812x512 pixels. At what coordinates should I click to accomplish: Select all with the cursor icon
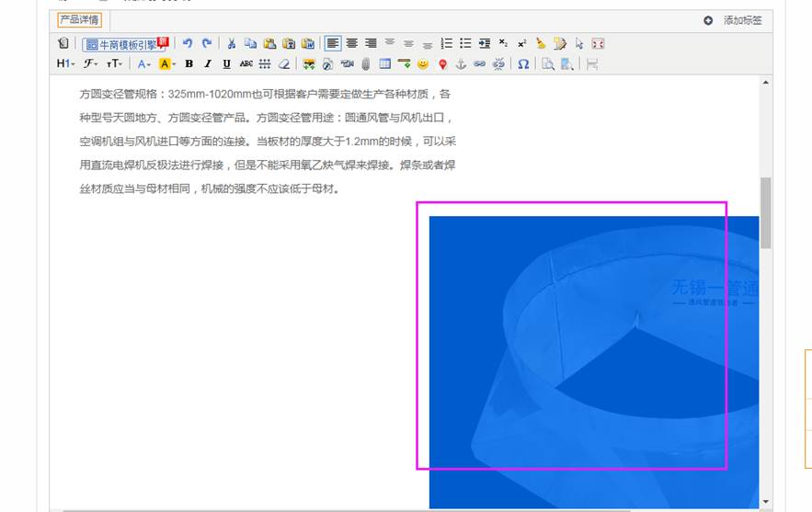tap(579, 43)
